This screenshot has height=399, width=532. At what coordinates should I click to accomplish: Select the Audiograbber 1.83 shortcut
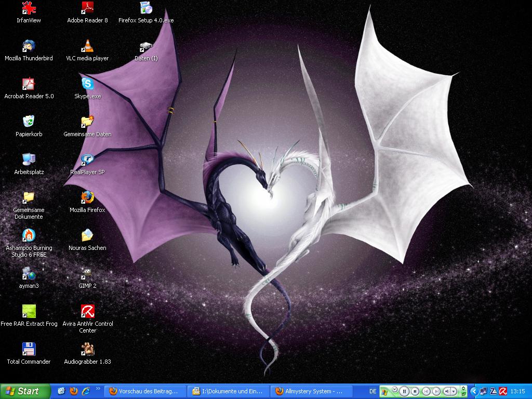point(87,354)
